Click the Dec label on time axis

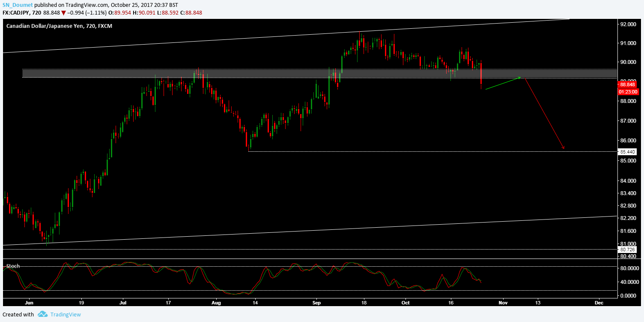pyautogui.click(x=599, y=303)
